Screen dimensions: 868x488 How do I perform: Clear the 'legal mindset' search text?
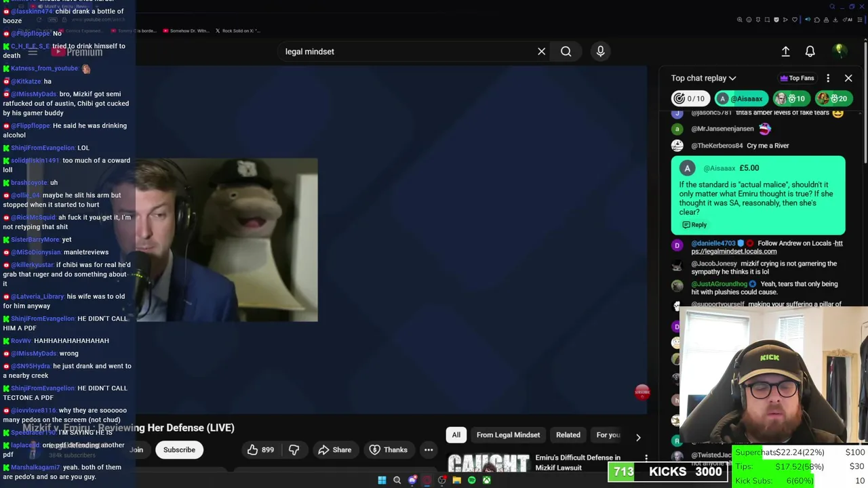click(x=541, y=52)
